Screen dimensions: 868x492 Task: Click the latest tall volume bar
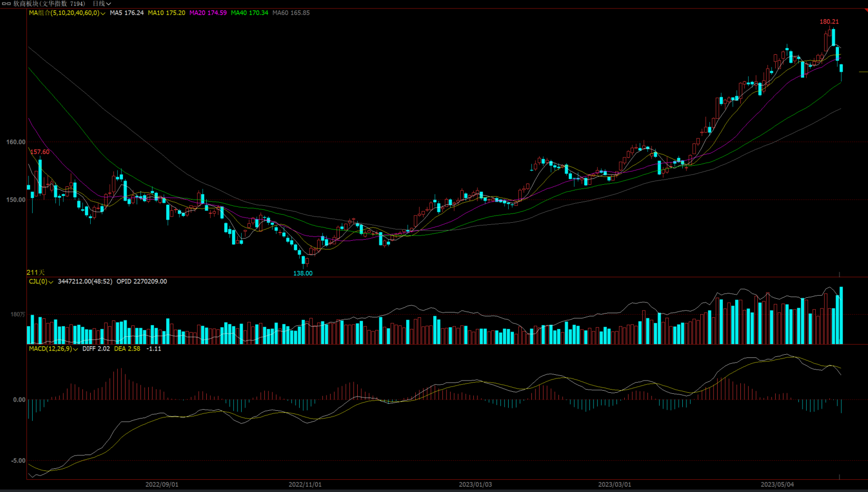[841, 316]
